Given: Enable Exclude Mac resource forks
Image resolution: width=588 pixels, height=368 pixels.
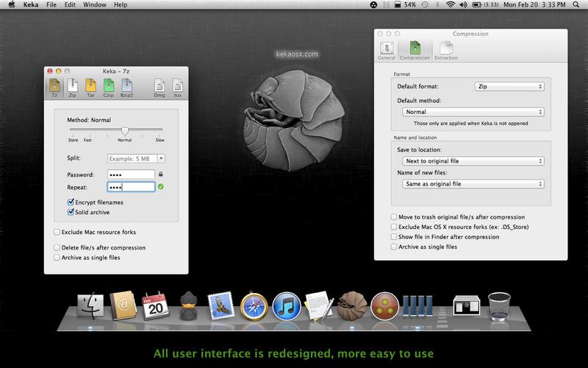Looking at the screenshot, I should 57,232.
